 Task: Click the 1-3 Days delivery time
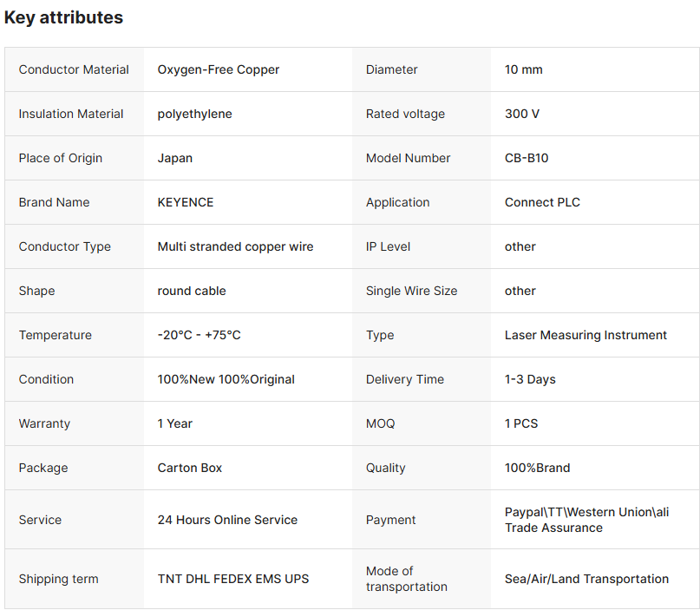(530, 379)
